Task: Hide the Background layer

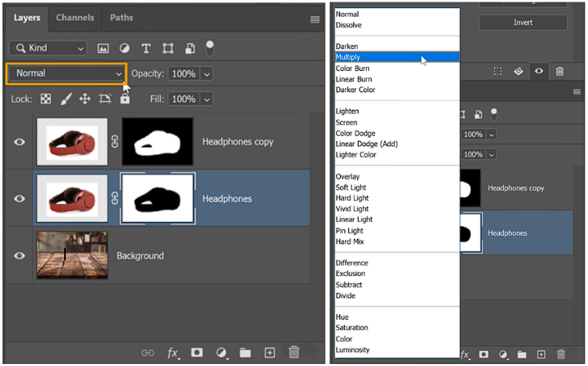Action: [19, 256]
